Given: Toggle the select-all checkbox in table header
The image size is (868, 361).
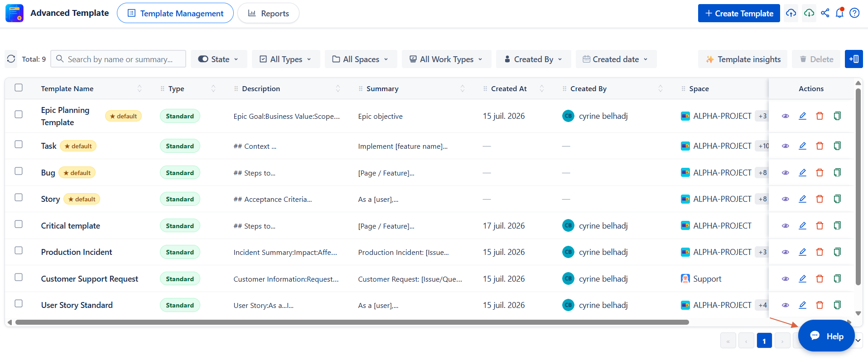Looking at the screenshot, I should [x=19, y=88].
